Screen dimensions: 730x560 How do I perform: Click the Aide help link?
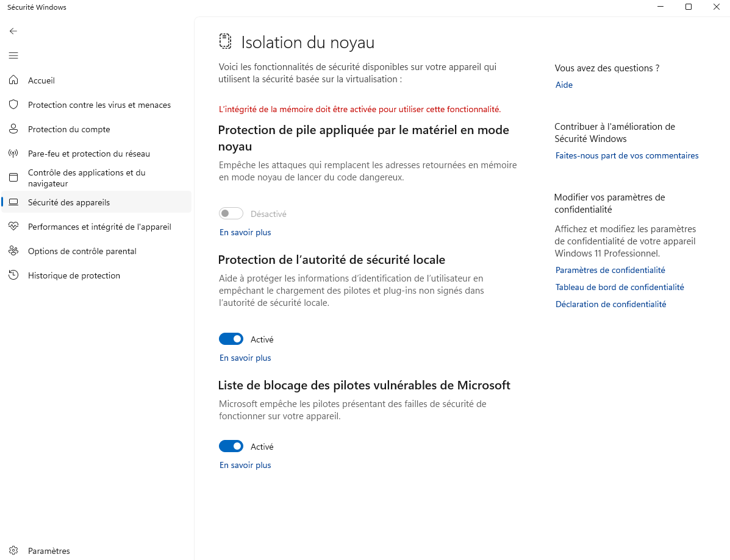564,85
